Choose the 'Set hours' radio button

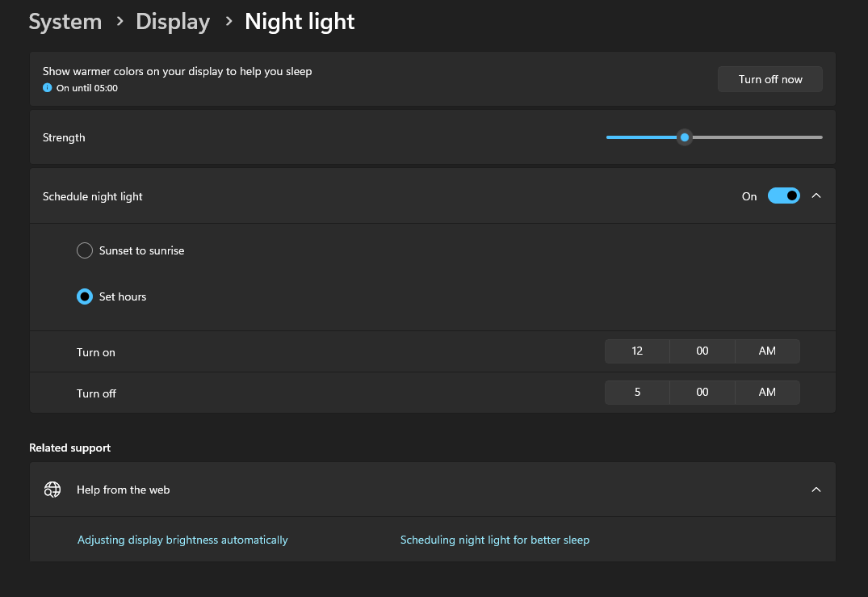tap(85, 296)
